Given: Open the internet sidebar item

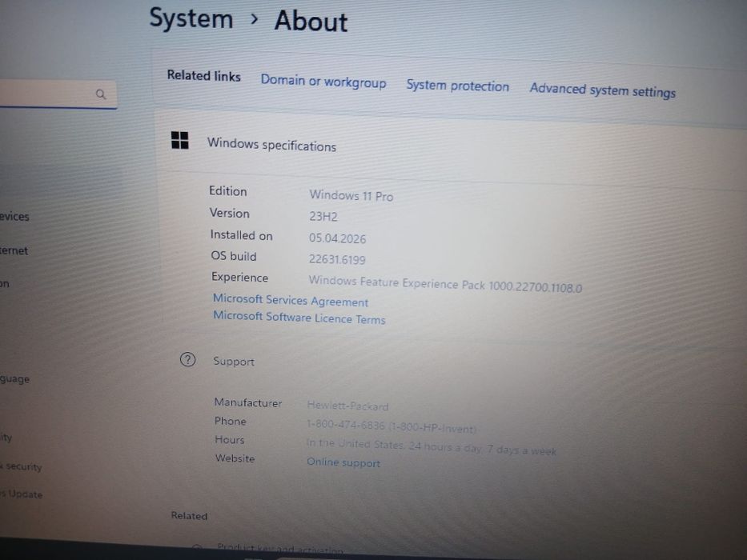Looking at the screenshot, I should tap(14, 250).
